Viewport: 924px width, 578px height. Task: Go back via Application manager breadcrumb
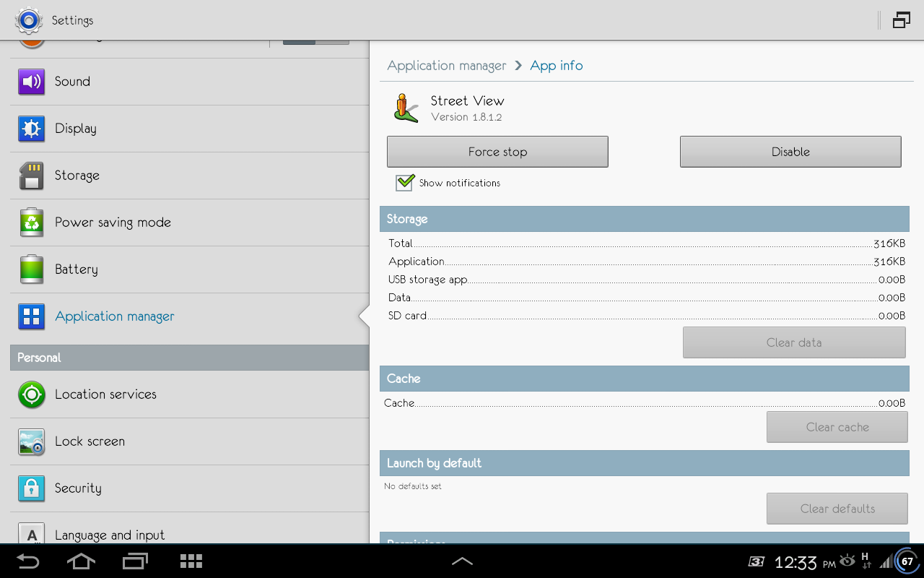(447, 66)
